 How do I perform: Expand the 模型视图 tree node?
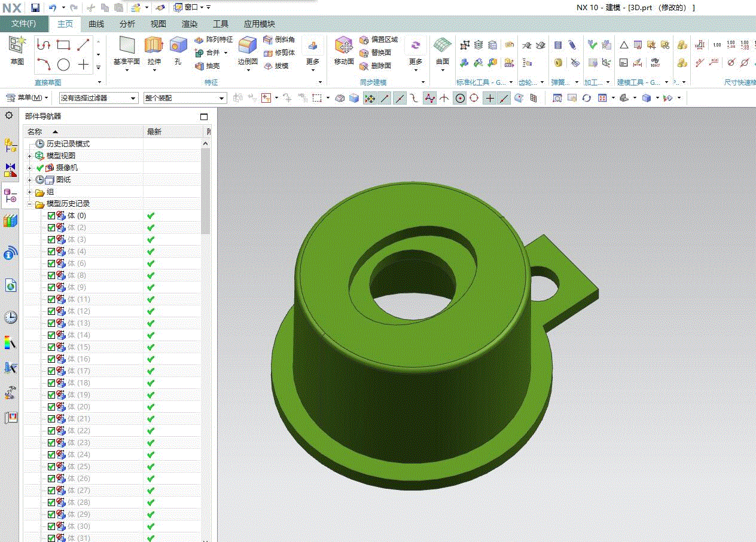tap(30, 156)
